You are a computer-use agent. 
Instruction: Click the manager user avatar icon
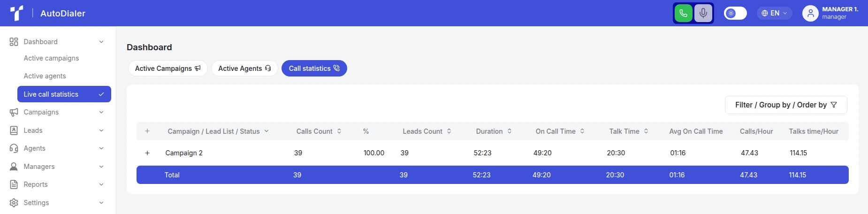click(810, 13)
